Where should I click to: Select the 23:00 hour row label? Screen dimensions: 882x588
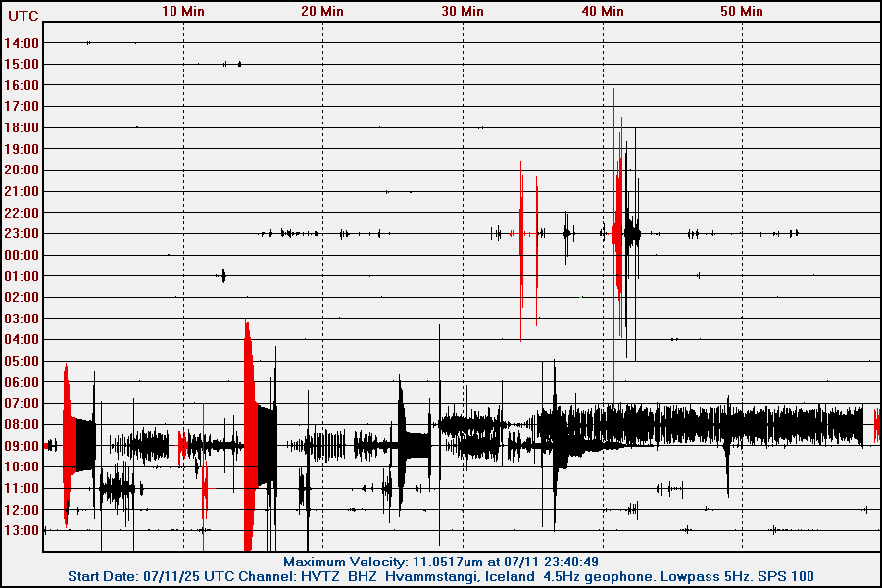22,233
